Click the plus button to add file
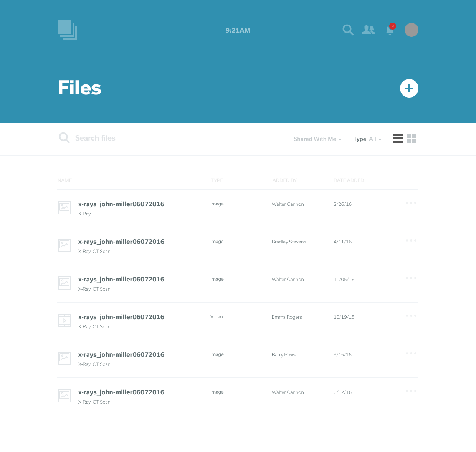 (x=409, y=88)
